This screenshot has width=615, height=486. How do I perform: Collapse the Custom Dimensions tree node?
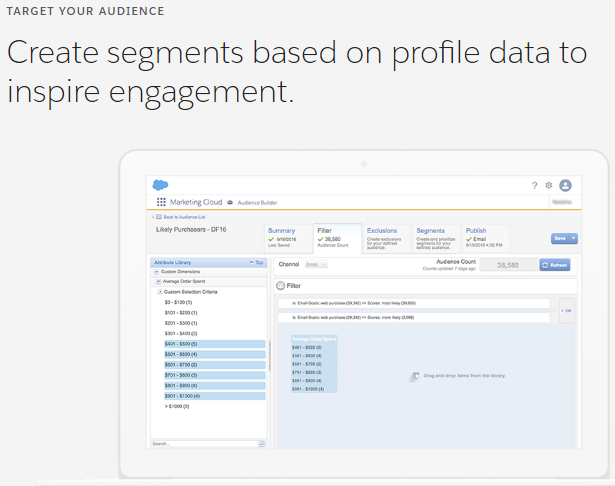click(155, 272)
